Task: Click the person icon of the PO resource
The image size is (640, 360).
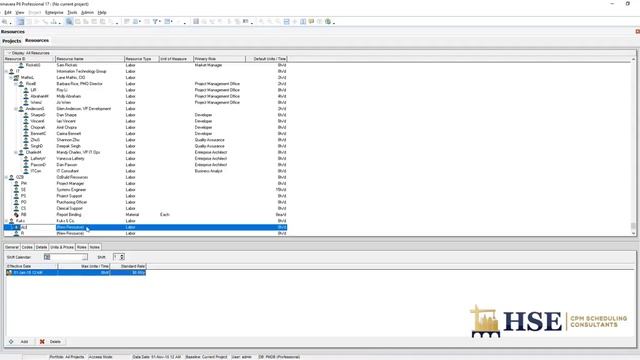Action: (16, 202)
